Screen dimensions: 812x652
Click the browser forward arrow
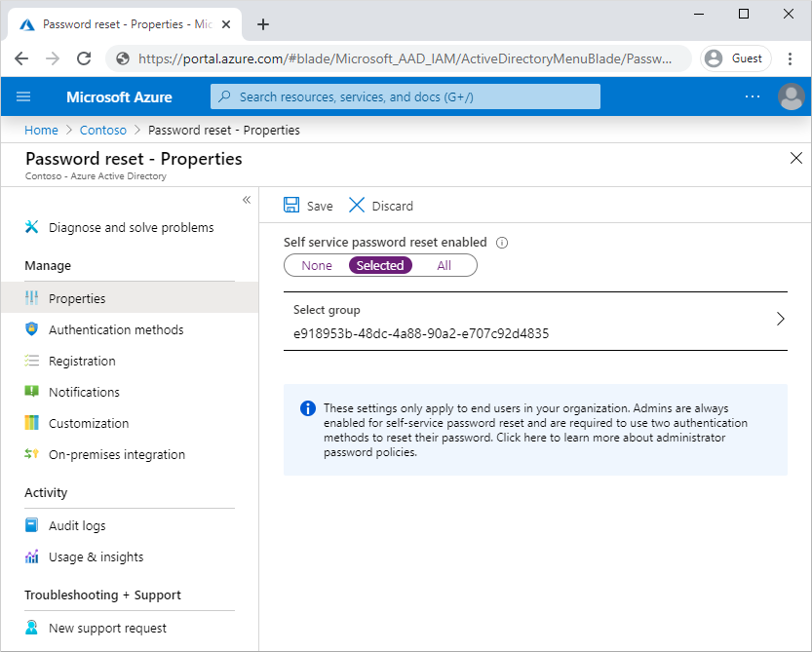click(x=53, y=58)
